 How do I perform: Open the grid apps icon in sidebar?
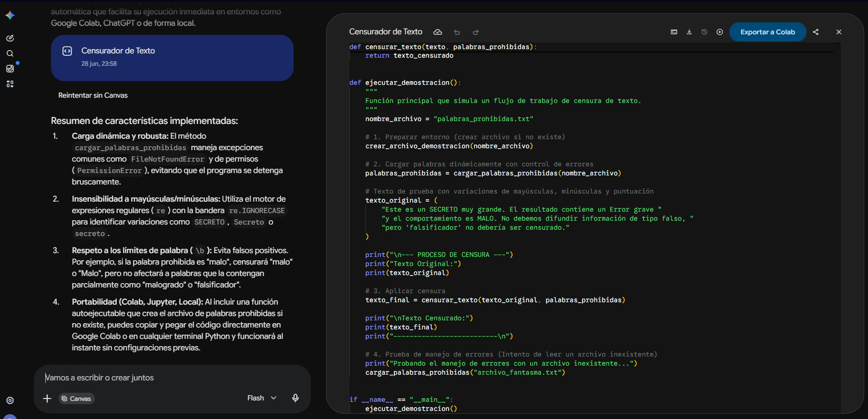click(x=10, y=84)
